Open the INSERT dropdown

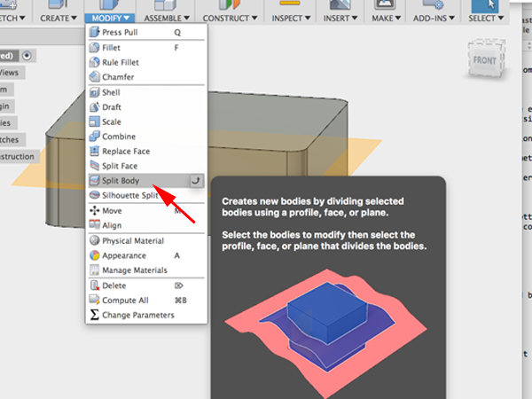(x=340, y=18)
